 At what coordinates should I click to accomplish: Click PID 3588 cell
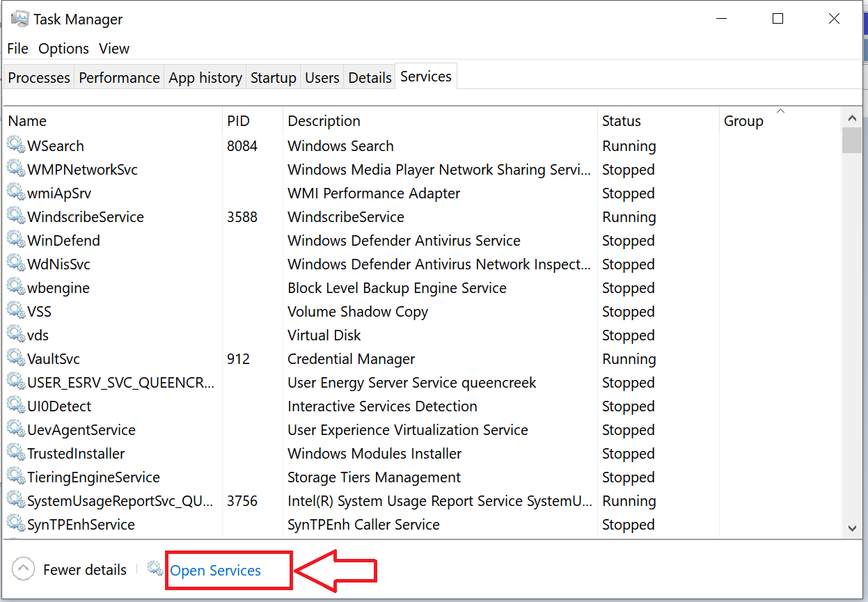[x=242, y=217]
